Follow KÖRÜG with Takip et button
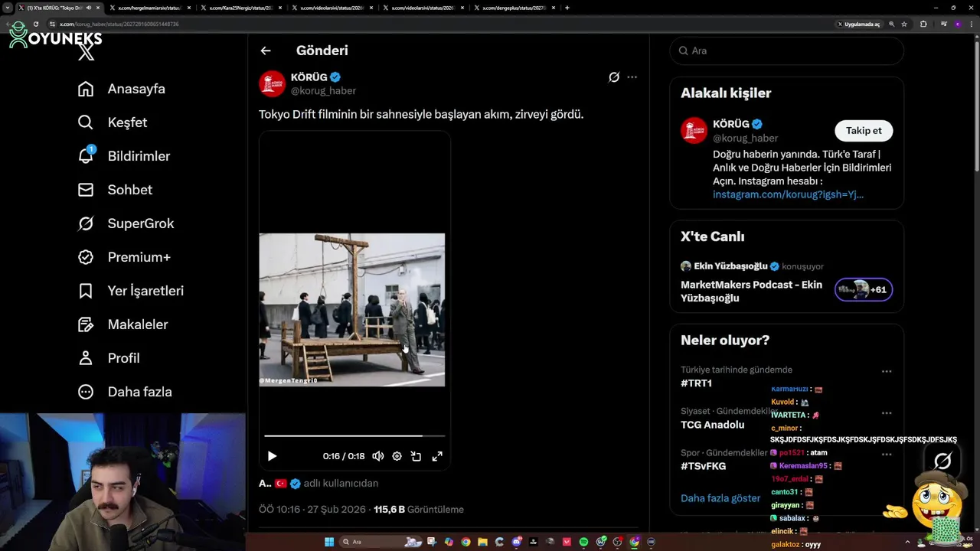Image resolution: width=980 pixels, height=551 pixels. click(864, 131)
